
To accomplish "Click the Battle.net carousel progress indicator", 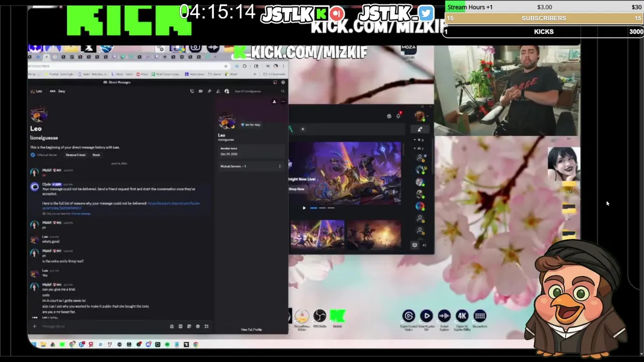I will click(x=322, y=208).
